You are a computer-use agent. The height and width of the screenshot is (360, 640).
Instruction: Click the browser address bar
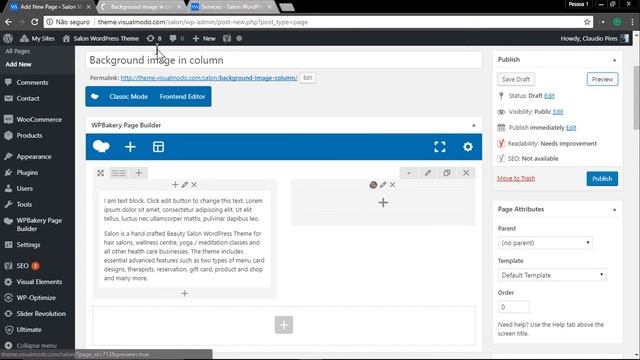tap(318, 22)
